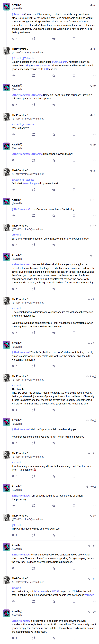99x644 pixels.
Task: Boost the "privacy nightmare" search indexes post
Action: [x=34, y=245]
